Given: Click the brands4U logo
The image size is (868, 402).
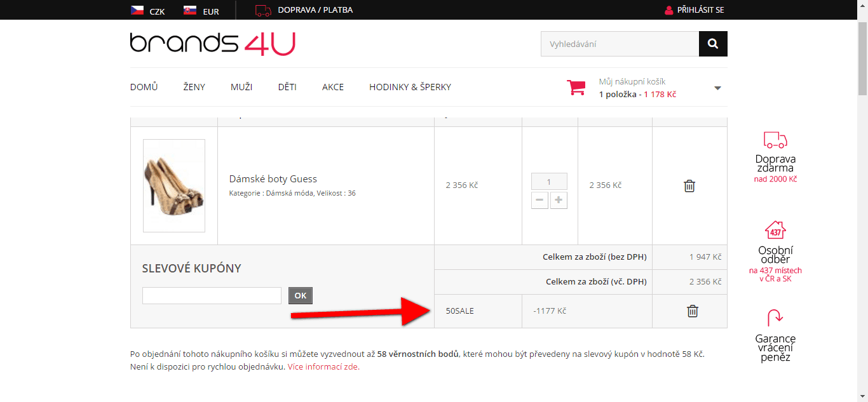Looking at the screenshot, I should pos(213,44).
